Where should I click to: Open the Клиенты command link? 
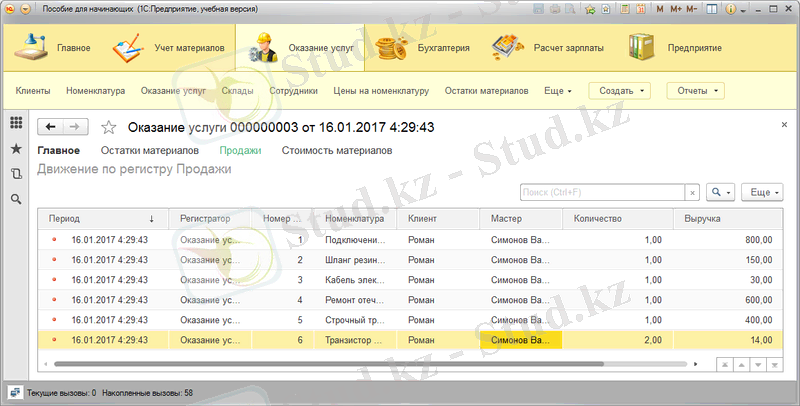[33, 91]
